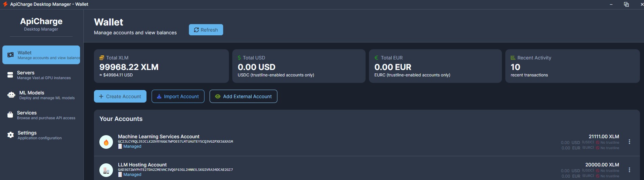
Task: Refresh the wallet balances
Action: coord(206,30)
